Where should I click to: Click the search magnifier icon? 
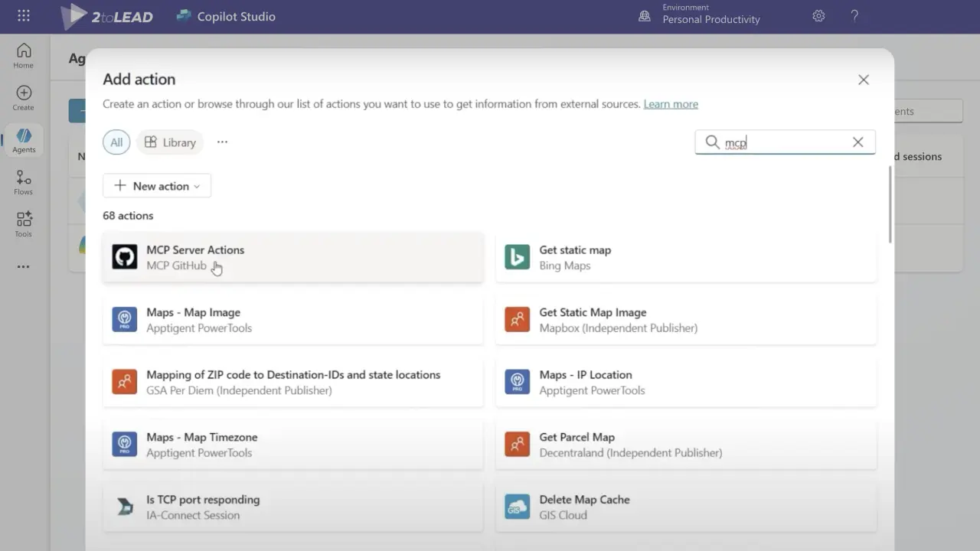pos(712,142)
